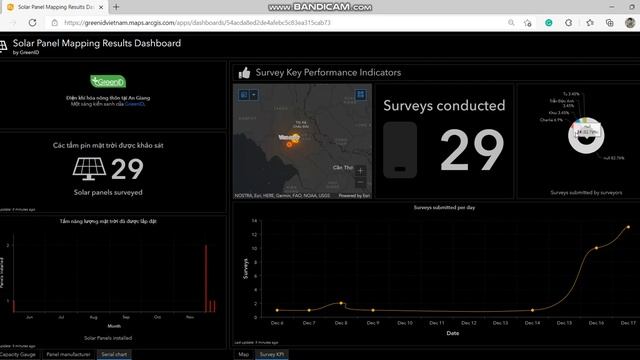Screen dimensions: 640x360
Task: Expand the map legend dropdown arrow
Action: coord(253,95)
